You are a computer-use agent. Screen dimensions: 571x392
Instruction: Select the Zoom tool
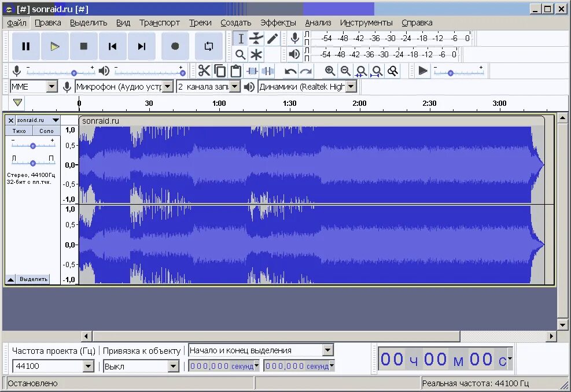(x=240, y=54)
